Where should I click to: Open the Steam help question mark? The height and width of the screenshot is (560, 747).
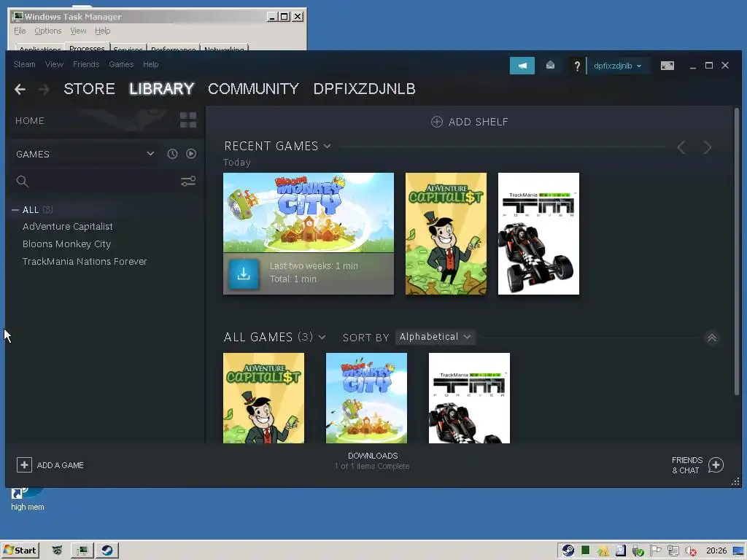(x=577, y=66)
